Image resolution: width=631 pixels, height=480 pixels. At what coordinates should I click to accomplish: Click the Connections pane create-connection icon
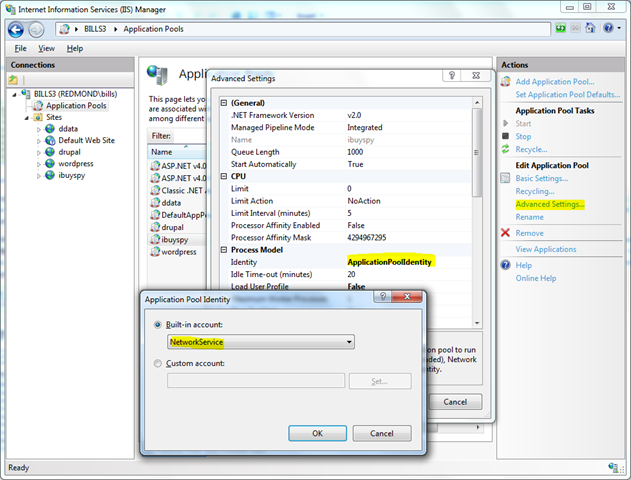(13, 80)
